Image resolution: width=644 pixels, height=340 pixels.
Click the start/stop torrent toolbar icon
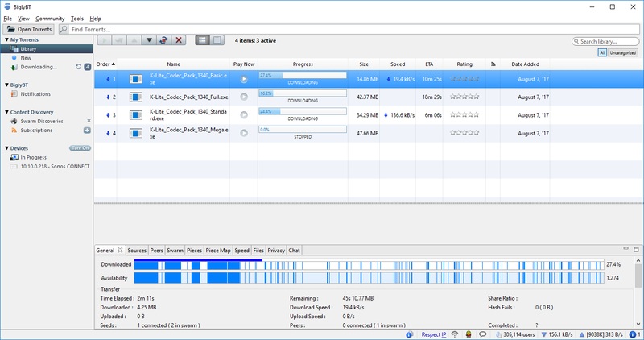(163, 40)
